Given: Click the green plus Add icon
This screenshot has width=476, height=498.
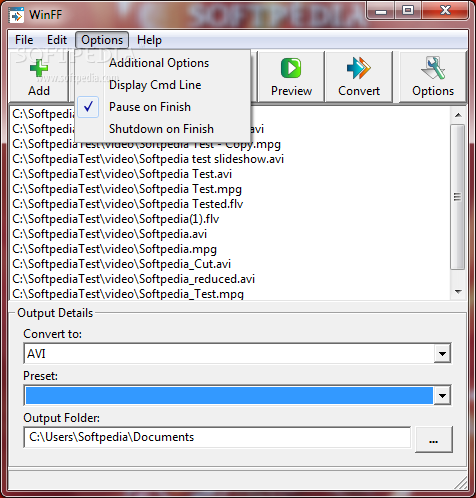Looking at the screenshot, I should tap(39, 69).
